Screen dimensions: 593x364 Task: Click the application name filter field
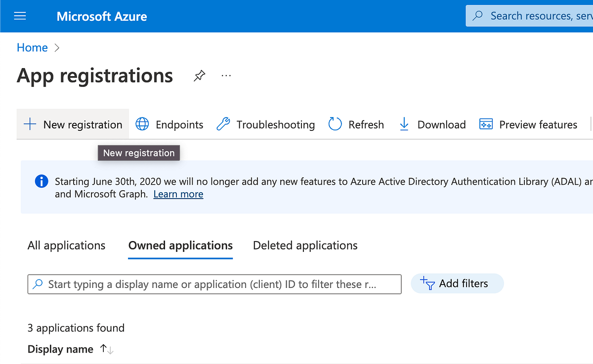point(214,284)
